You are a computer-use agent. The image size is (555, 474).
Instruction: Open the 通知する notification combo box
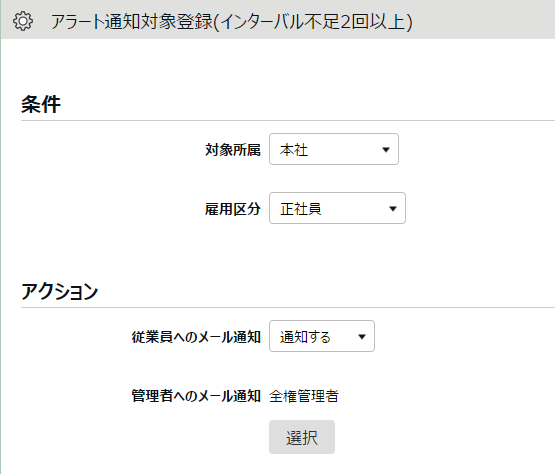click(322, 336)
